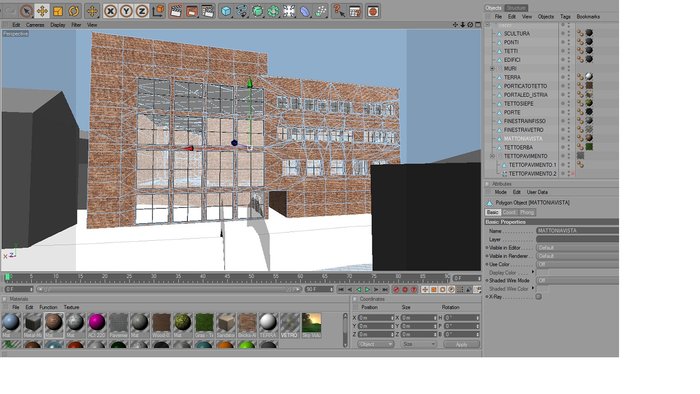Open the Size dropdown in Coordinates
The width and height of the screenshot is (700, 394).
click(x=418, y=344)
